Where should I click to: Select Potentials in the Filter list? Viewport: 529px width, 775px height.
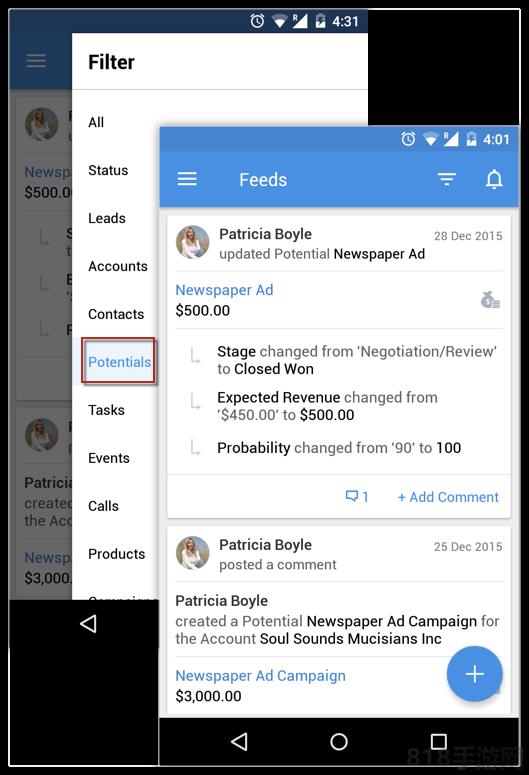tap(119, 362)
